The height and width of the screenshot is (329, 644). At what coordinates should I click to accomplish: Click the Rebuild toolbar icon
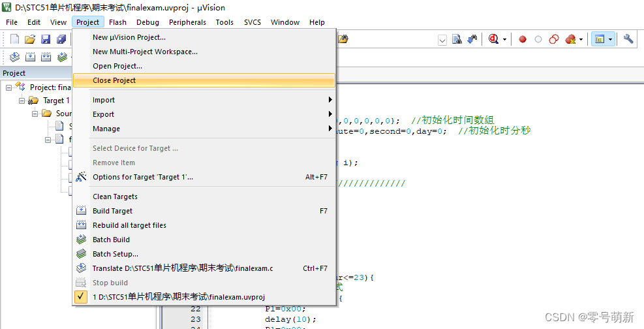click(46, 57)
